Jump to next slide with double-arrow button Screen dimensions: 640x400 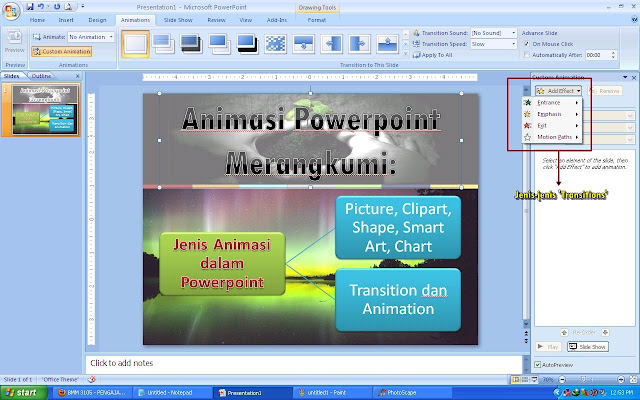coord(526,340)
